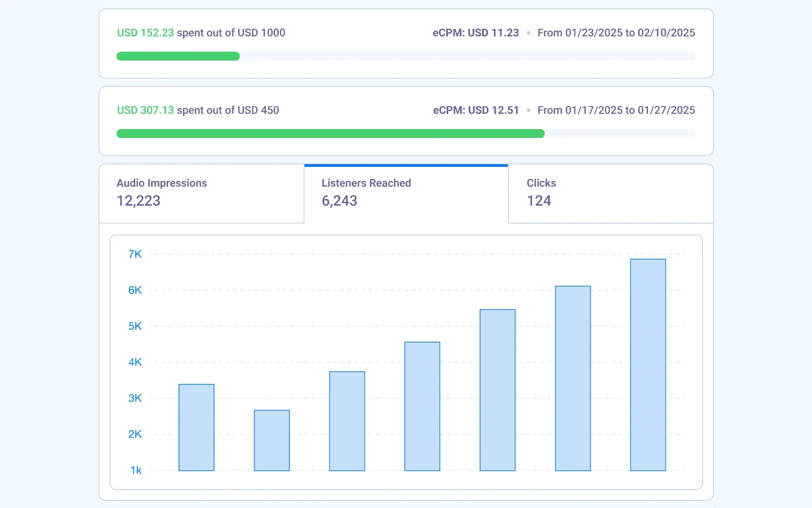Click the USD 307.13 spent amount
Viewport: 812px width, 508px height.
(x=145, y=110)
